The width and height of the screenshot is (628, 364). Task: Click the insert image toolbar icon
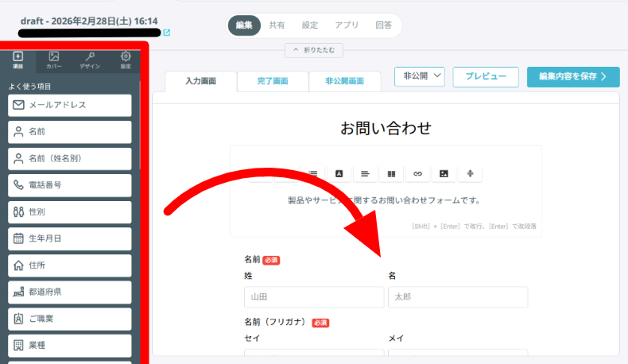tap(444, 174)
